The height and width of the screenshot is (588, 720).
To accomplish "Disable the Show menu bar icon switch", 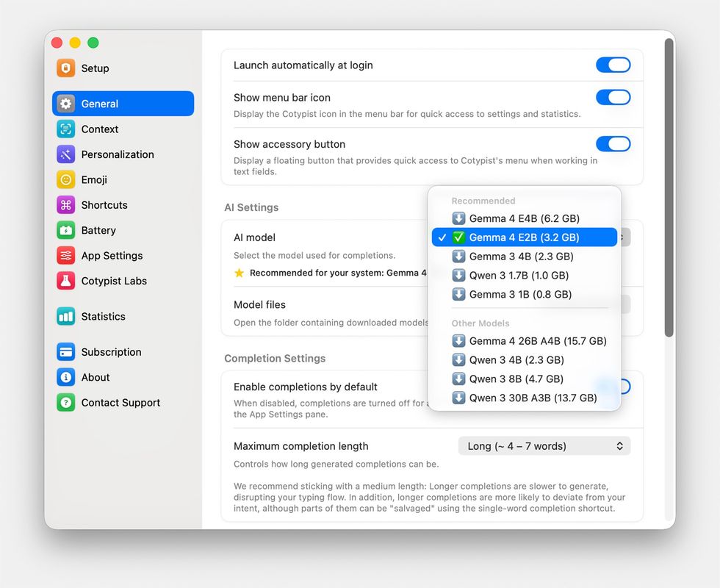I will [613, 97].
